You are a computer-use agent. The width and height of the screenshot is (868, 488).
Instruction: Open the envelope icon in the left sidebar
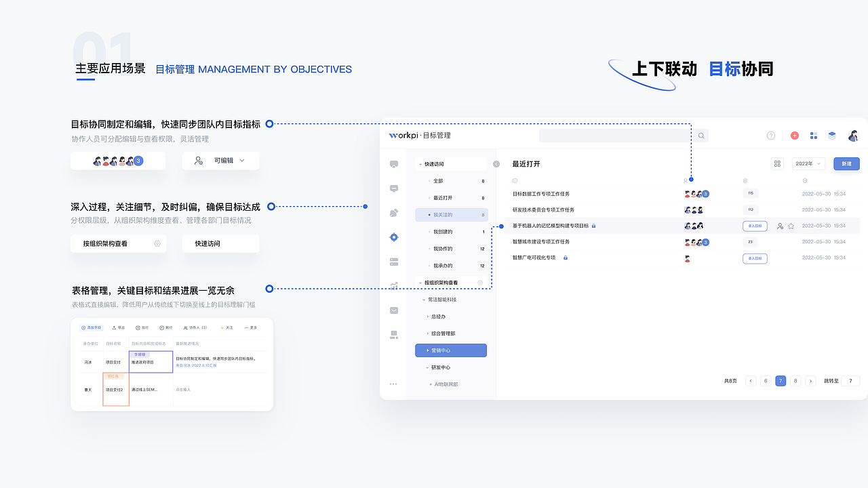pos(394,309)
